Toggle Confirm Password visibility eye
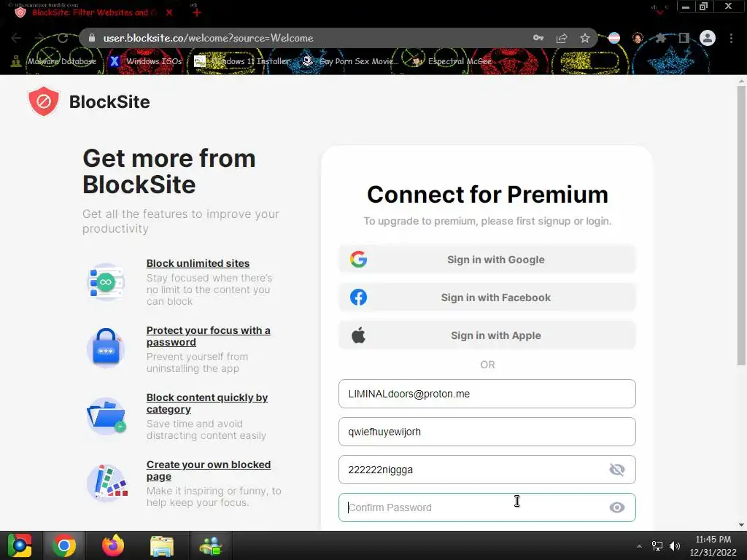This screenshot has height=560, width=747. point(617,507)
